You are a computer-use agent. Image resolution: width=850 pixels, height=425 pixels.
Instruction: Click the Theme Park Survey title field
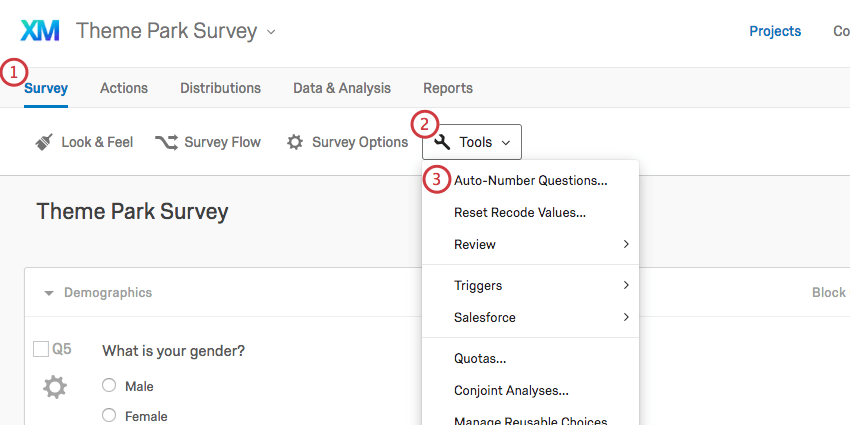(x=133, y=211)
